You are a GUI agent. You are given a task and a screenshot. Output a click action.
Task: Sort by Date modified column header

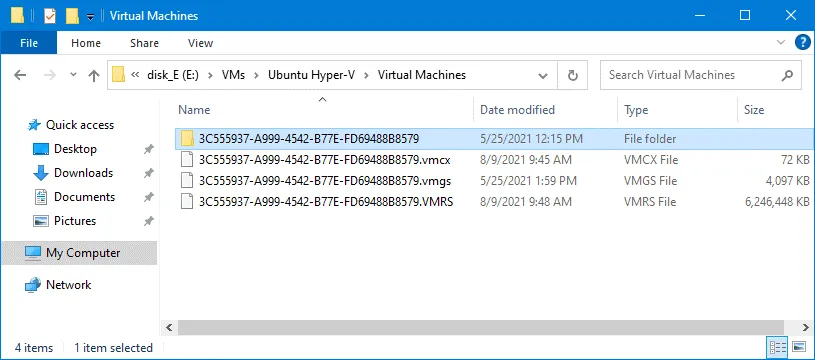pyautogui.click(x=517, y=110)
